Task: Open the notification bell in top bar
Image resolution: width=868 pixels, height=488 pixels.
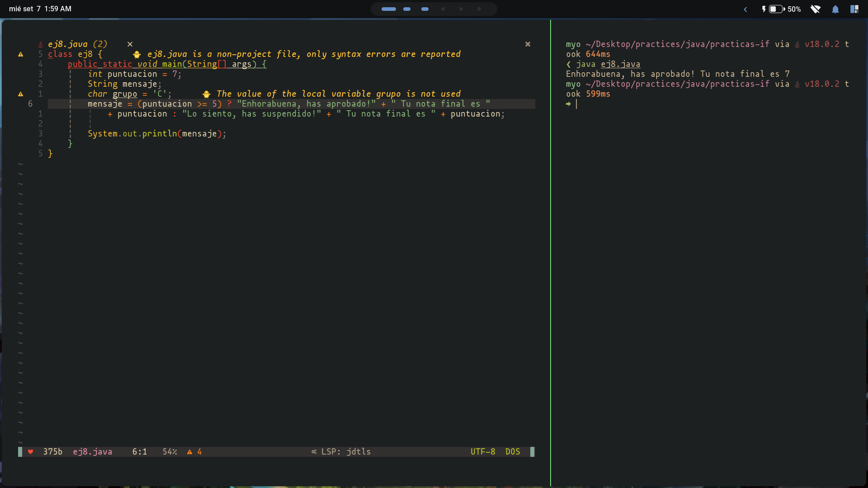Action: (835, 9)
